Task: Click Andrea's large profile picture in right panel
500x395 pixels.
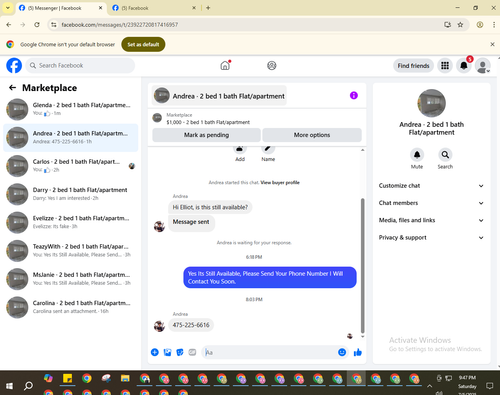Action: [x=431, y=103]
